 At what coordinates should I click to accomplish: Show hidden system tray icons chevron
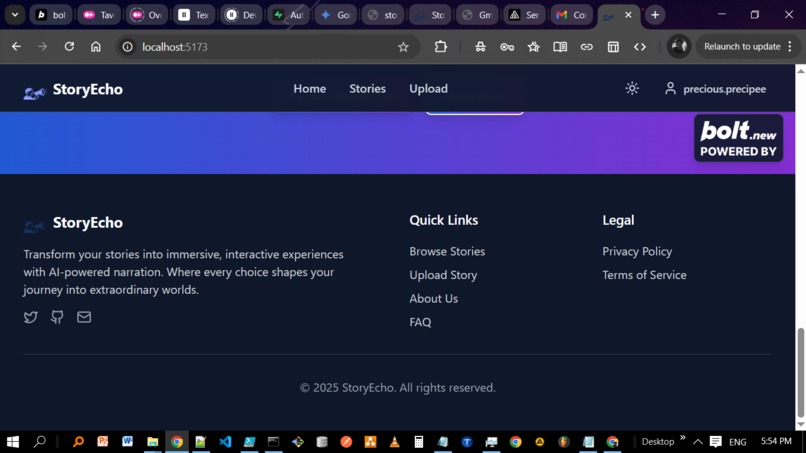698,442
